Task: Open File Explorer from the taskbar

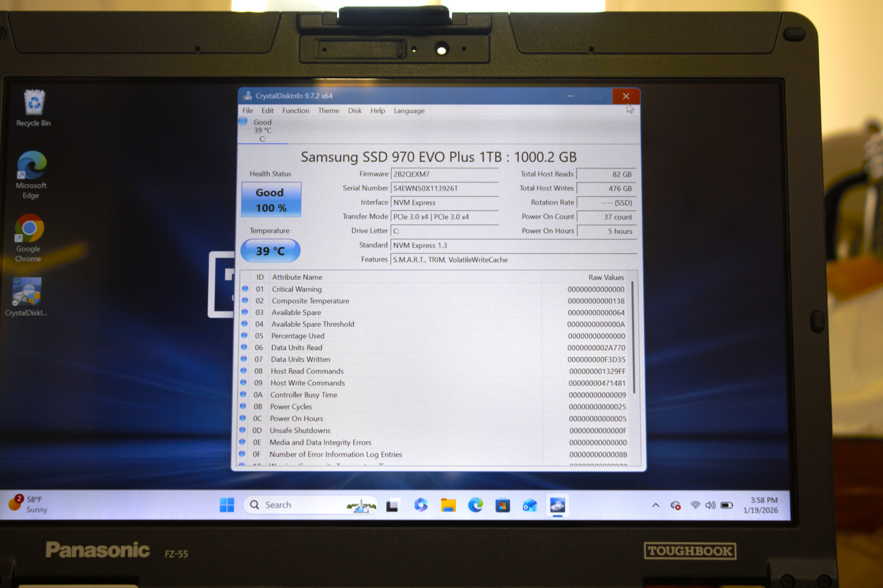Action: pyautogui.click(x=448, y=505)
